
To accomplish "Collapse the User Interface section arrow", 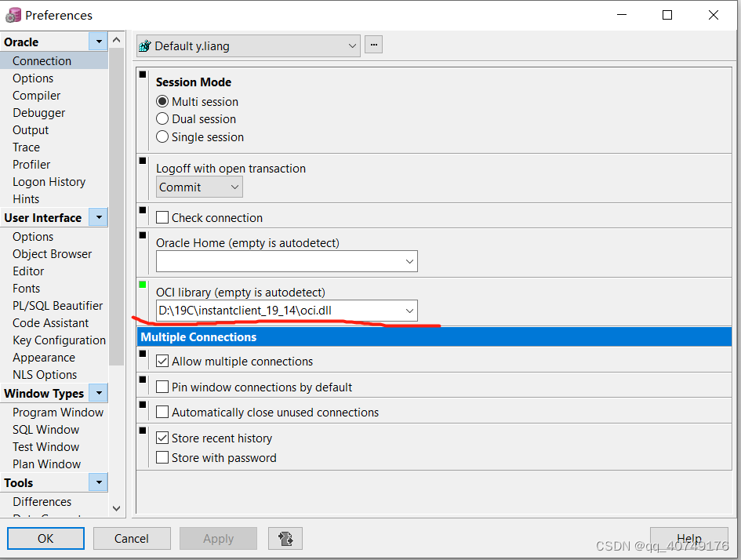I will pos(99,217).
